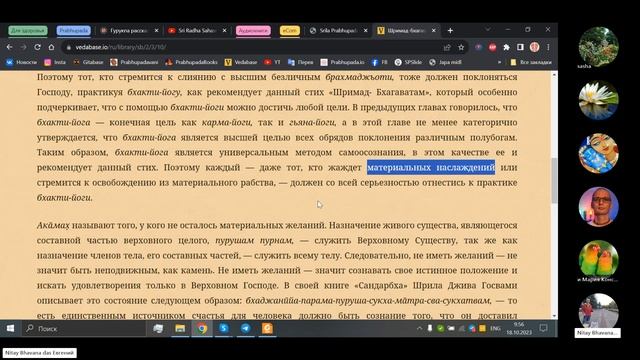Open the Prabhupada.io bookmark
Image resolution: width=640 pixels, height=360 pixels.
[342, 62]
